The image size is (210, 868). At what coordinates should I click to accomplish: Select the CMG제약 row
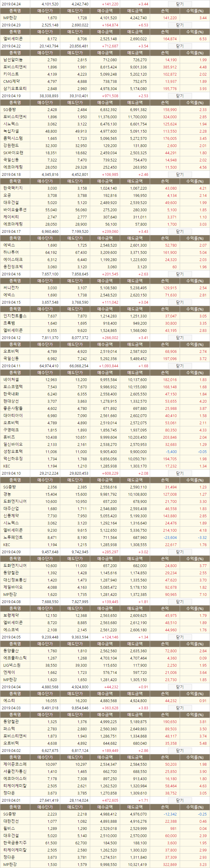(x=105, y=81)
